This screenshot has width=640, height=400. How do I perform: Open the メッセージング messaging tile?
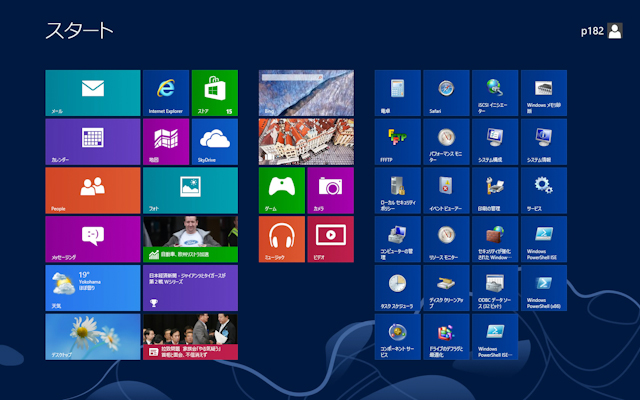coord(93,239)
